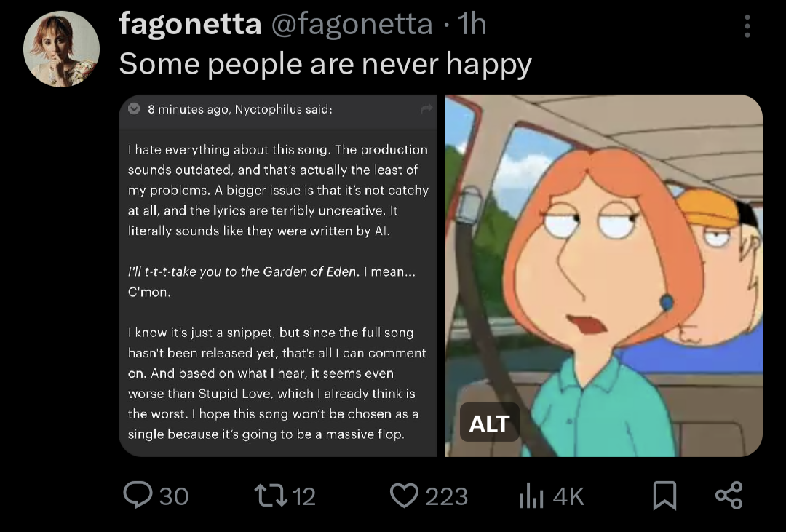Click the reply speech bubble icon
Viewport: 786px width, 532px height.
[138, 495]
